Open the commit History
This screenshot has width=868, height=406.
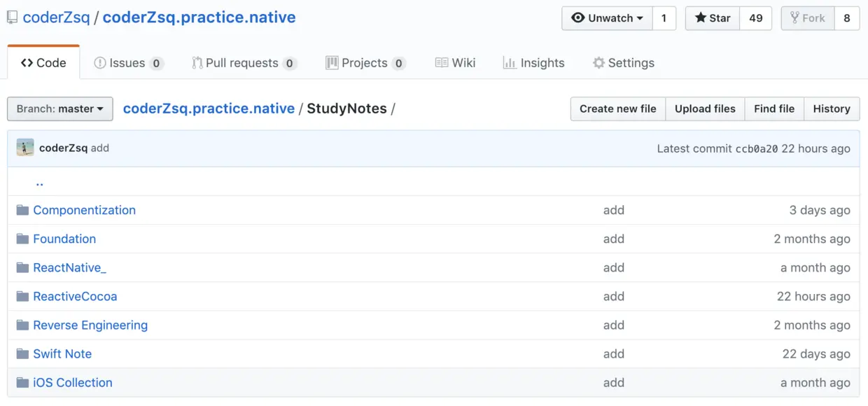(x=832, y=108)
